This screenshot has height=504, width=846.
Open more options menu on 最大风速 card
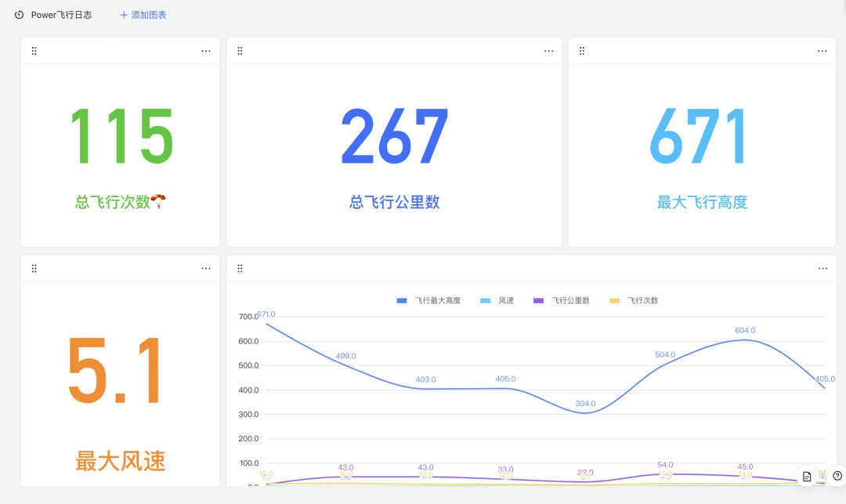point(206,268)
